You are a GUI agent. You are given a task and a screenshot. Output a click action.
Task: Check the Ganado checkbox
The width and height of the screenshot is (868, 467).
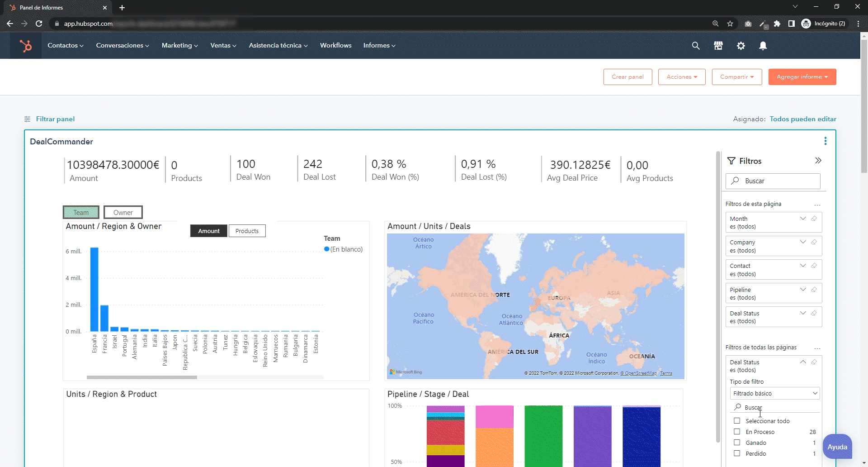(x=737, y=443)
